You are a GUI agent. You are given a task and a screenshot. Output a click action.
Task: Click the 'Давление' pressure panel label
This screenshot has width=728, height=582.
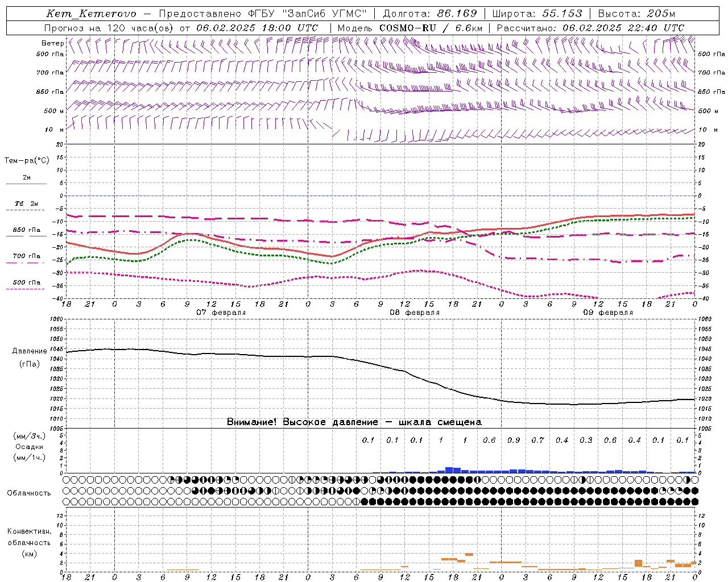click(30, 351)
